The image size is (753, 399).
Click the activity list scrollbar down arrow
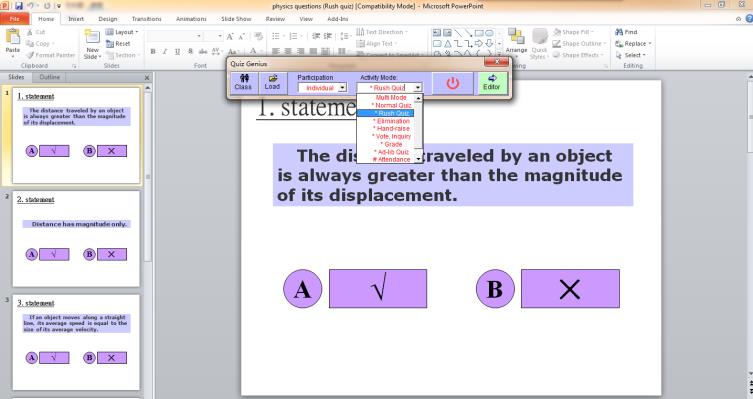[x=418, y=158]
